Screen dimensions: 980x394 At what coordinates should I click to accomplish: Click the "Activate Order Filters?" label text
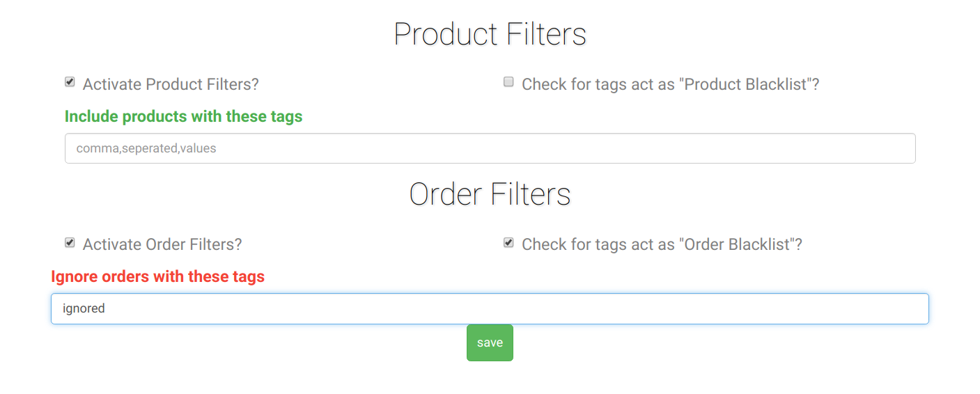(162, 245)
